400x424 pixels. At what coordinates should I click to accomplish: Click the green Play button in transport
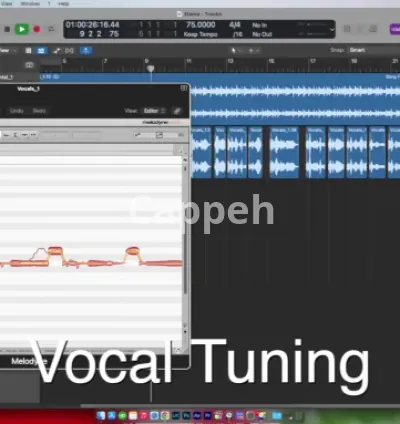(22, 29)
